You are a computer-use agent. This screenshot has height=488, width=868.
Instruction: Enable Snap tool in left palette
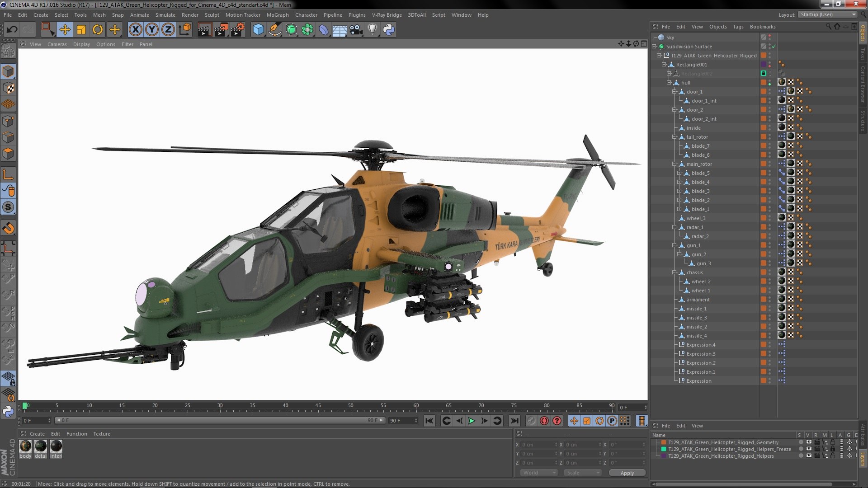(8, 228)
